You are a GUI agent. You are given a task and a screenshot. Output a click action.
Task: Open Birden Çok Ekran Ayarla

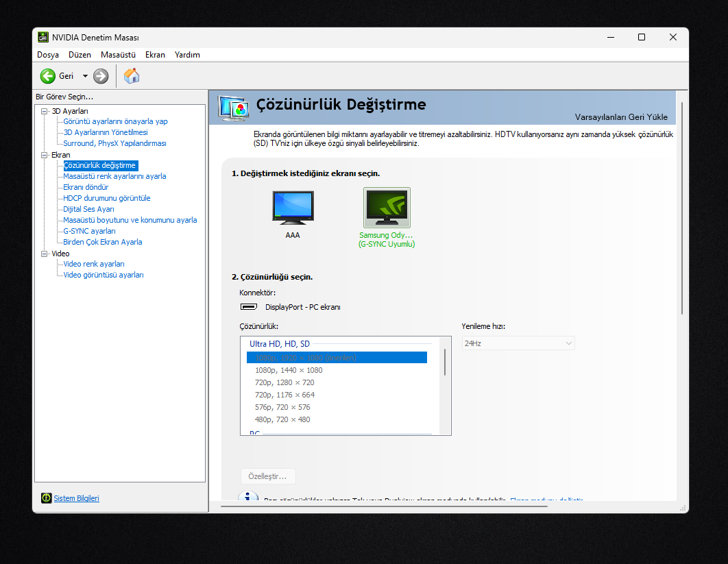pos(103,243)
